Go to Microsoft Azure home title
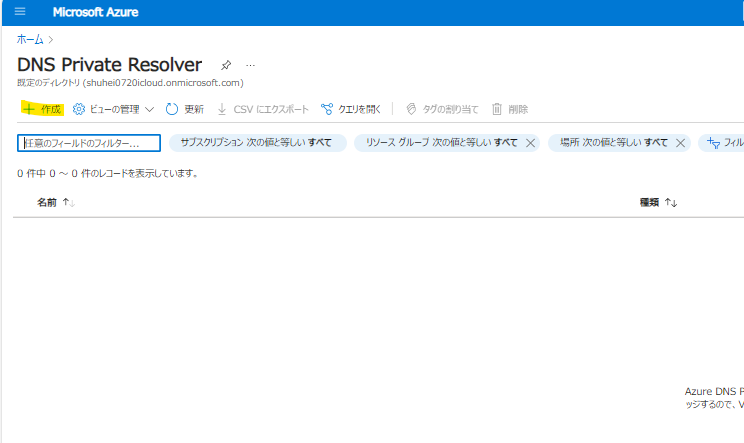The width and height of the screenshot is (744, 443). (x=95, y=12)
